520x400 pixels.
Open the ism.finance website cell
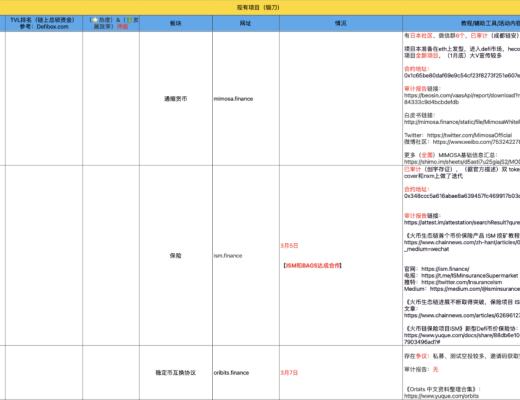tap(246, 256)
